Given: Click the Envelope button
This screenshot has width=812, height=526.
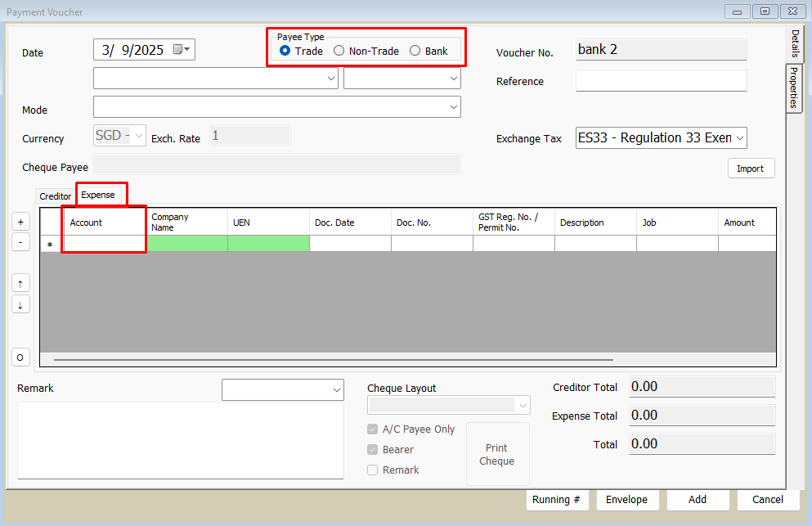Looking at the screenshot, I should coord(627,500).
